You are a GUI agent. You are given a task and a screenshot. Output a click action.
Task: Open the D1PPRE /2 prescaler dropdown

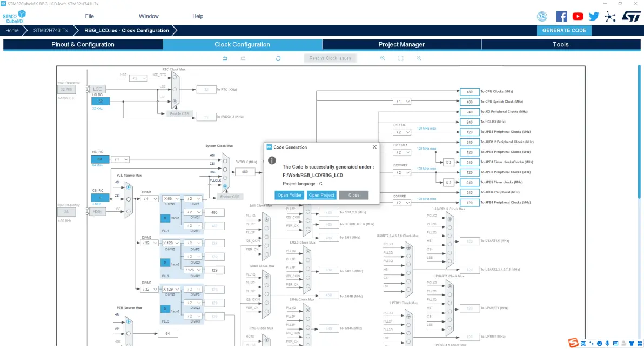coord(401,132)
